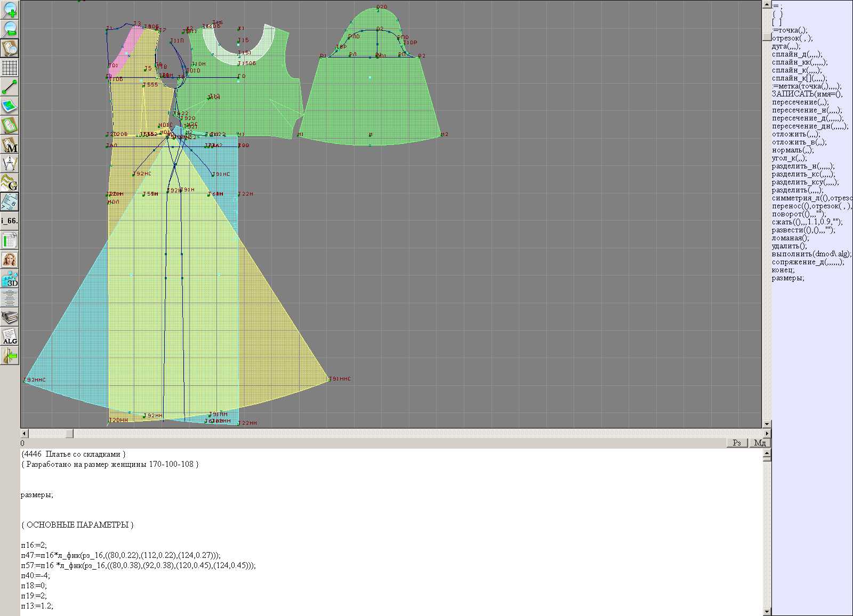
Task: Click the pattern pieces M icon
Action: (10, 144)
